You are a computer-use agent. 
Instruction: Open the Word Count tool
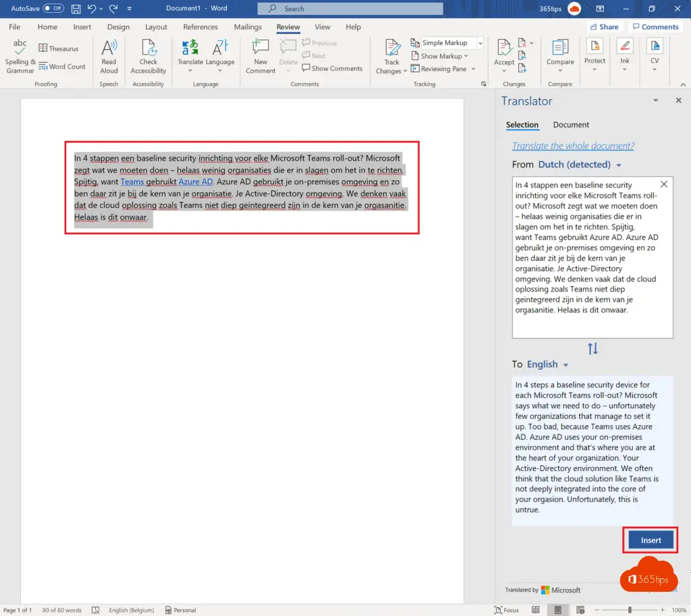pos(62,67)
